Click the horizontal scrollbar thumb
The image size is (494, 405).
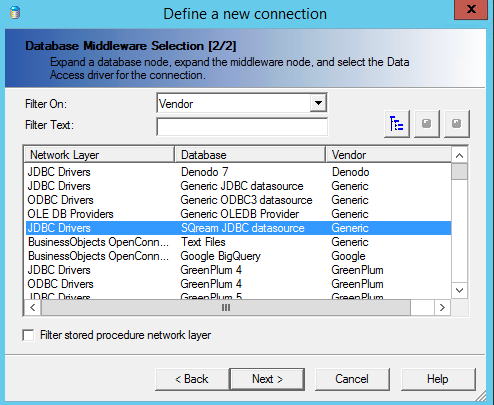point(226,307)
